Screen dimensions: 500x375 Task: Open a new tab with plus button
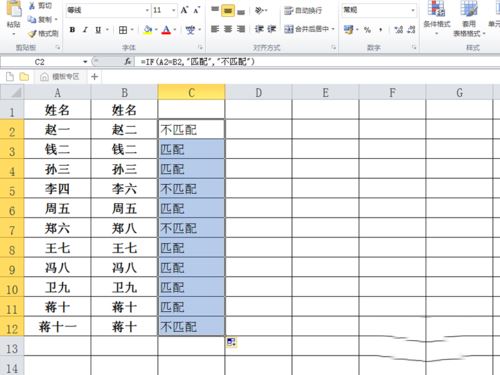click(x=94, y=77)
